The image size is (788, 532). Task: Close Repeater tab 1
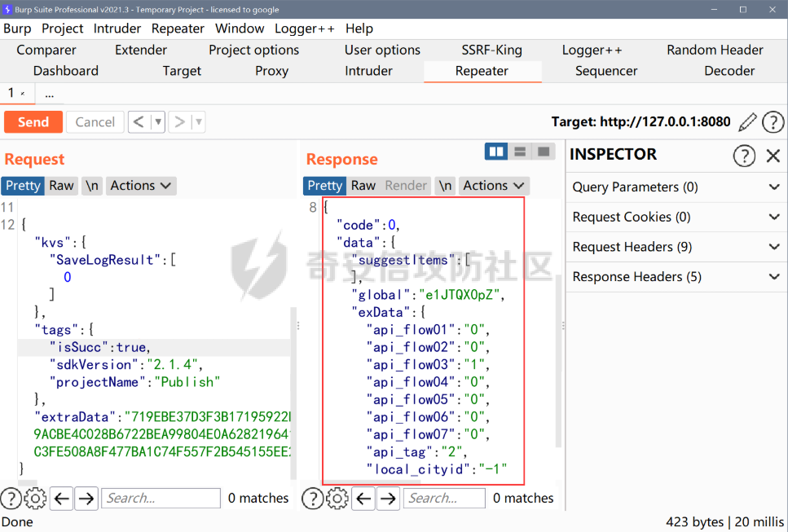click(23, 94)
